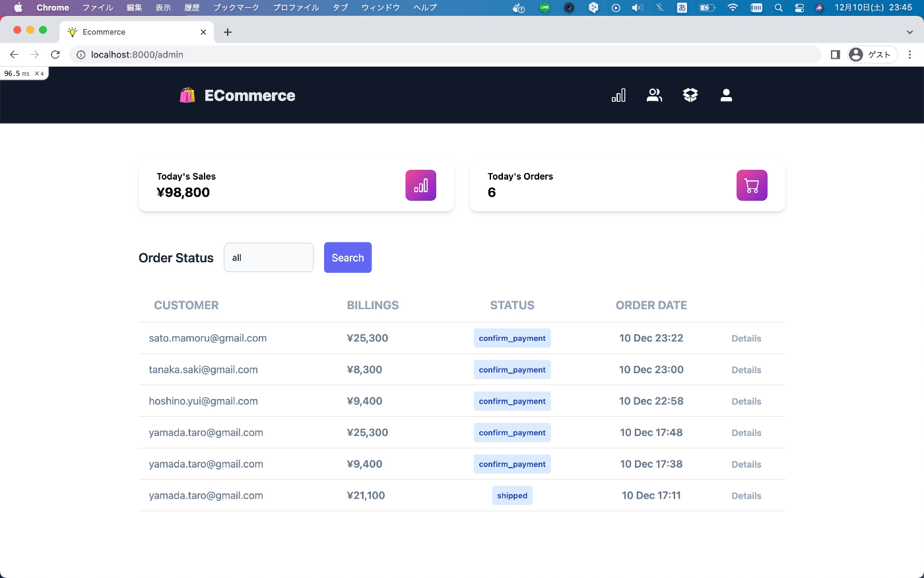Open Details for the ¥21,100 order

(x=746, y=495)
